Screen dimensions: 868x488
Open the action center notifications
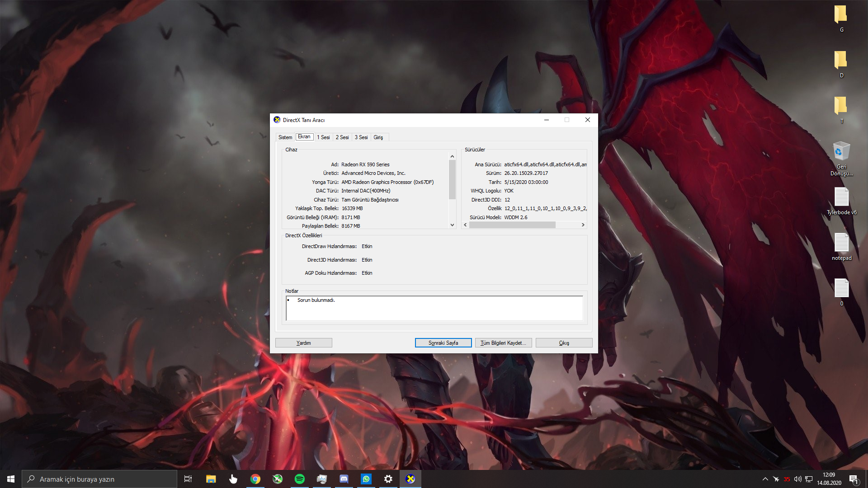coord(854,479)
